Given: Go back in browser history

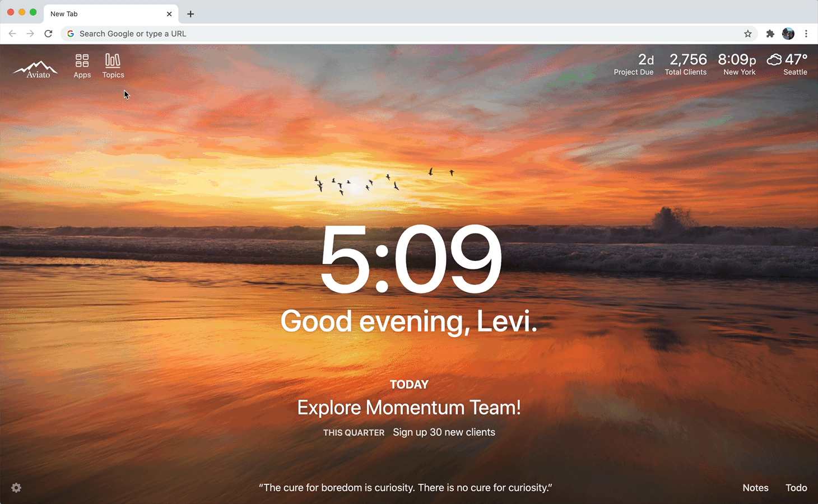Looking at the screenshot, I should tap(12, 34).
